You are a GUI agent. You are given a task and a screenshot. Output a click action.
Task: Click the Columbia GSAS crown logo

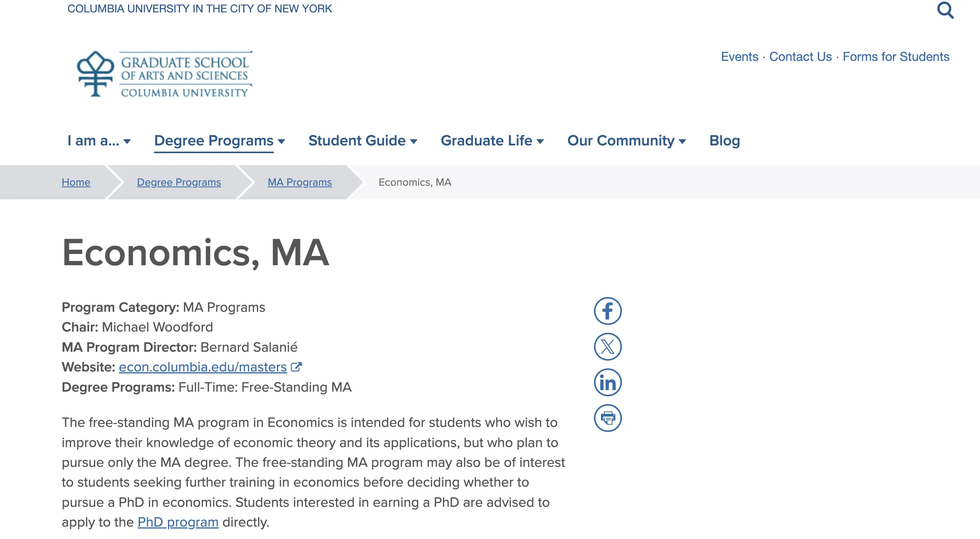pos(95,74)
